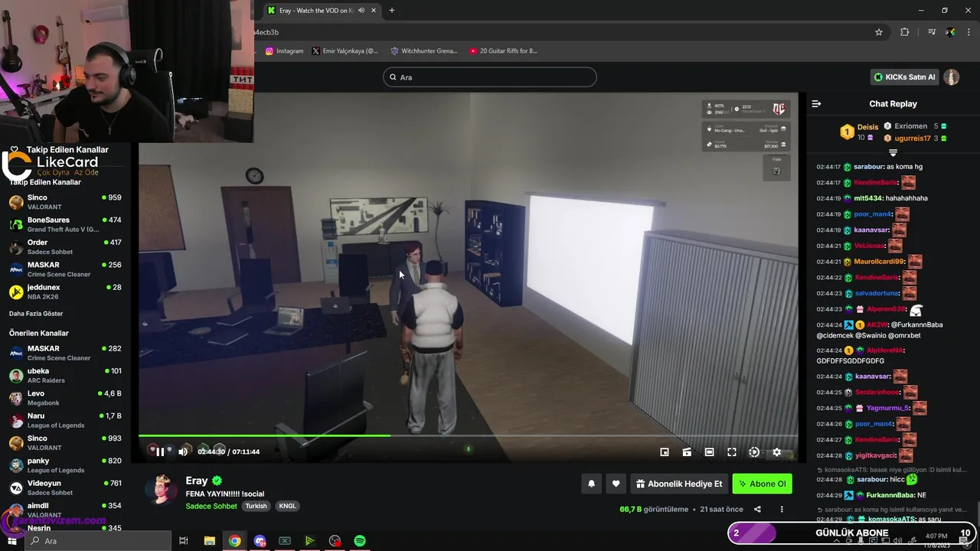
Task: Open Spotify from taskbar
Action: click(360, 541)
